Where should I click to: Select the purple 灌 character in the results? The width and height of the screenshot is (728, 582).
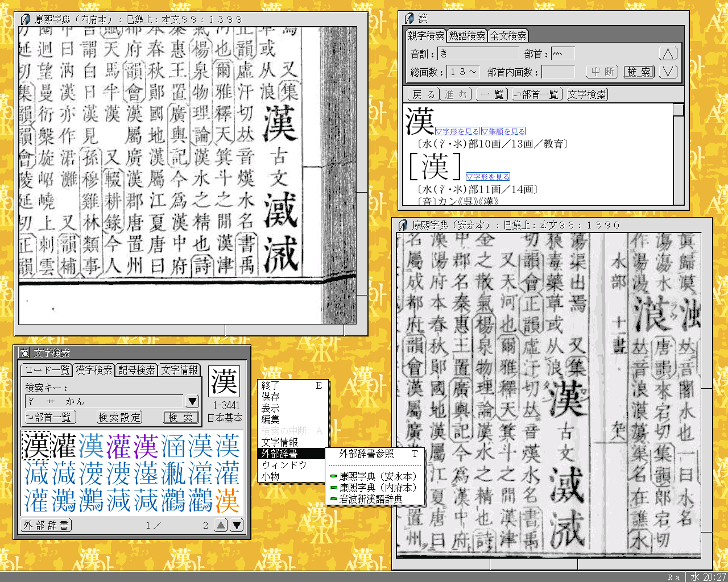118,446
